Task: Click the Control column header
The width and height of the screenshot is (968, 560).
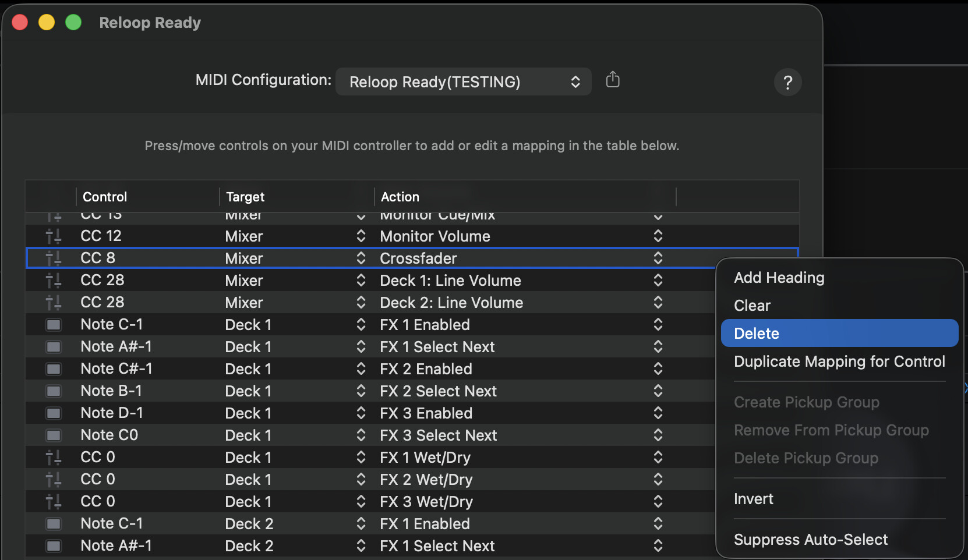Action: (x=105, y=197)
